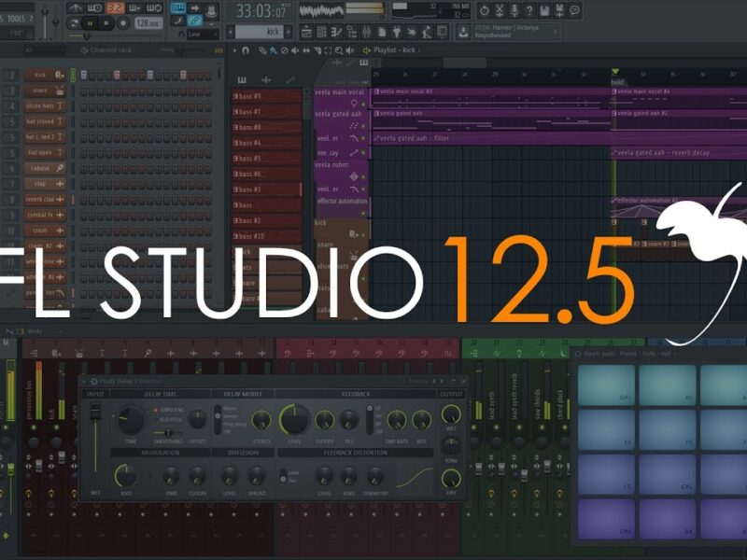
Task: Select the mute tool in playlist toolbar
Action: [x=295, y=50]
